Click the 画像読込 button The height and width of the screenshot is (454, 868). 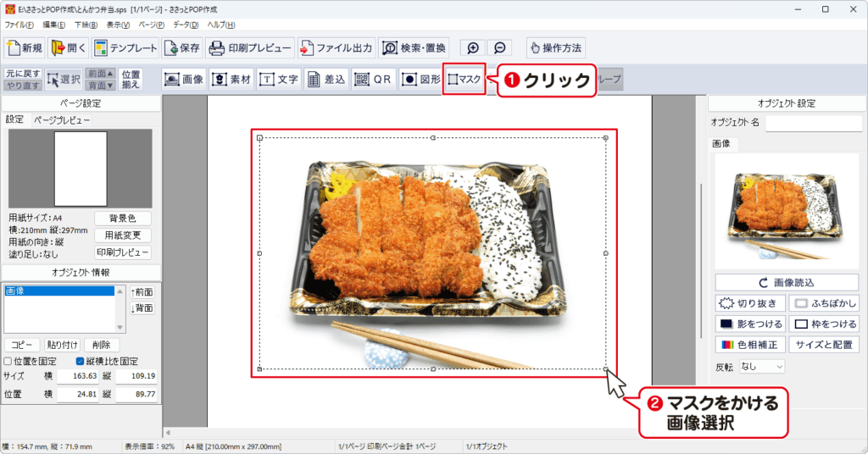click(x=787, y=282)
